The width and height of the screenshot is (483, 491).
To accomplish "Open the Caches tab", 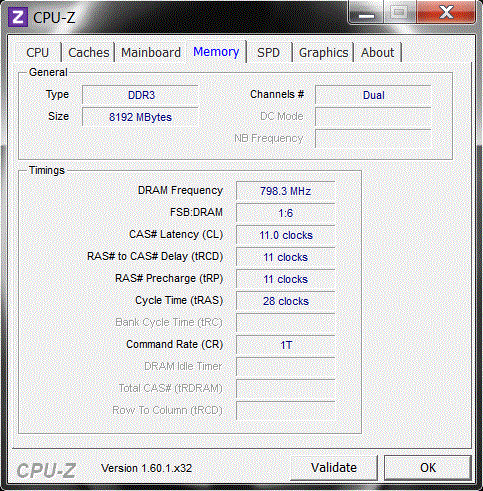I will (89, 53).
